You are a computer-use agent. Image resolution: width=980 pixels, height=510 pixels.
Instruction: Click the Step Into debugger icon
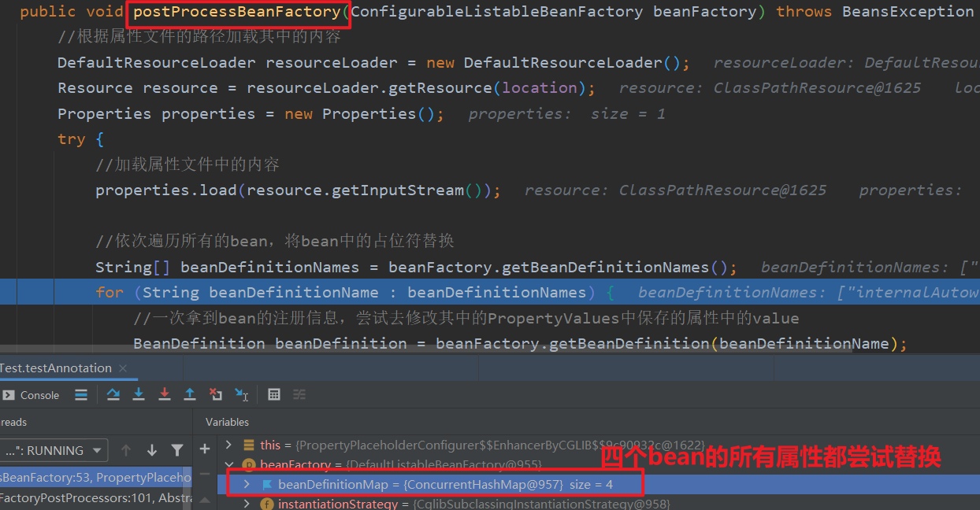[139, 394]
